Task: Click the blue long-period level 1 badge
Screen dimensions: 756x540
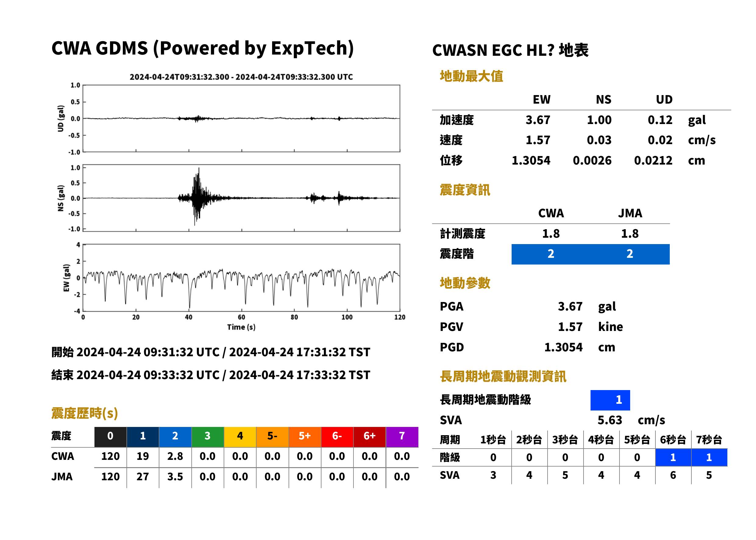Action: click(x=610, y=400)
